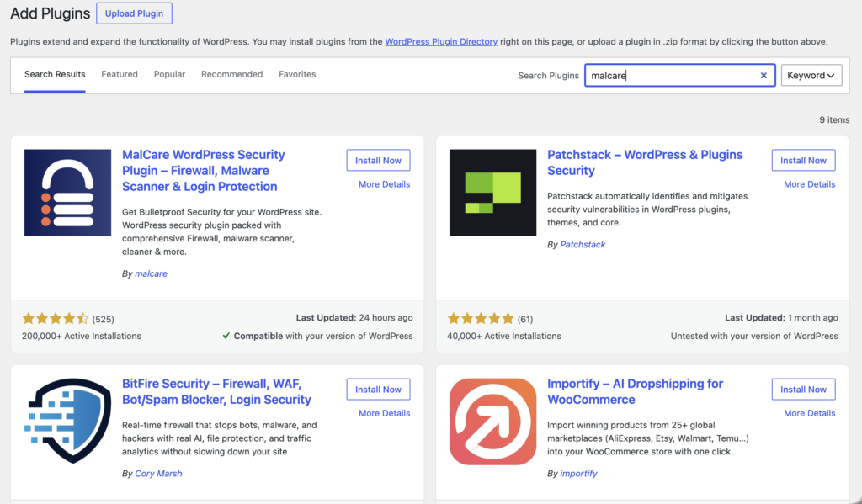This screenshot has width=862, height=504.
Task: Install the MalCare WordPress Security plugin
Action: (x=378, y=161)
